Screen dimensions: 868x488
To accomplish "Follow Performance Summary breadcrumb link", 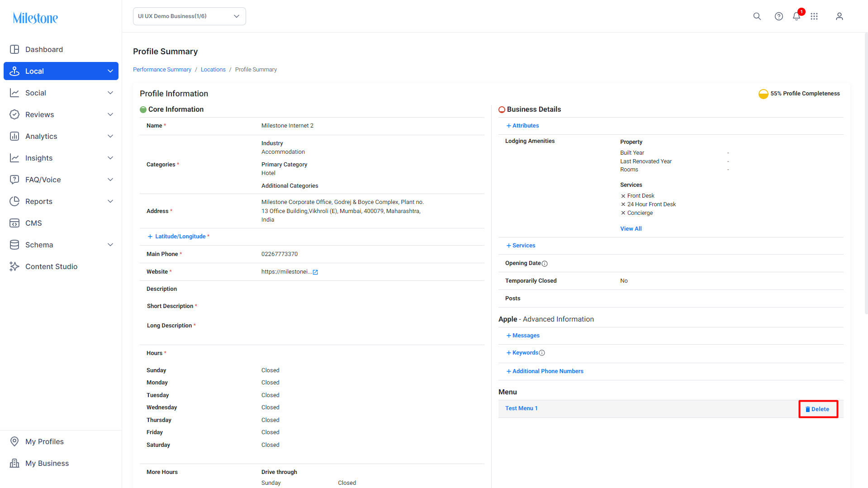I will point(162,70).
